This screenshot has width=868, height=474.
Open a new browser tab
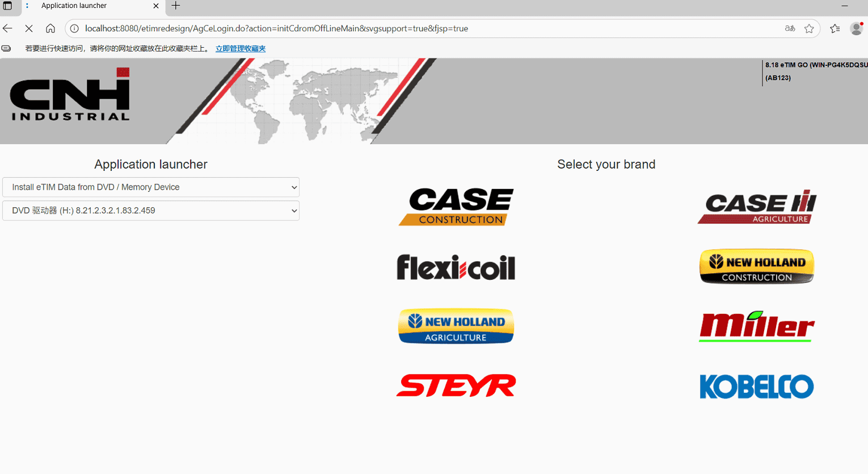tap(176, 6)
